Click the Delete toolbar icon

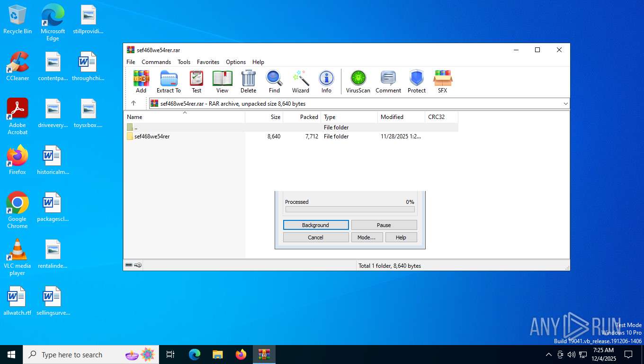point(248,82)
